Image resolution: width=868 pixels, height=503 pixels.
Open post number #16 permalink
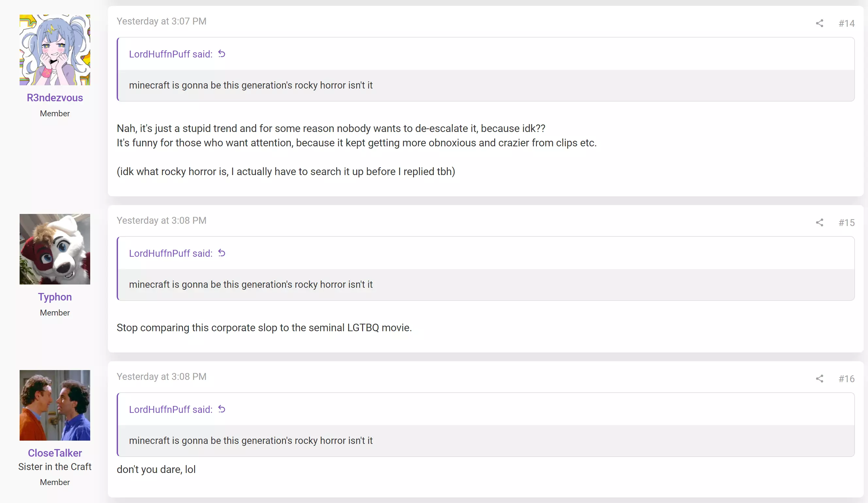846,379
